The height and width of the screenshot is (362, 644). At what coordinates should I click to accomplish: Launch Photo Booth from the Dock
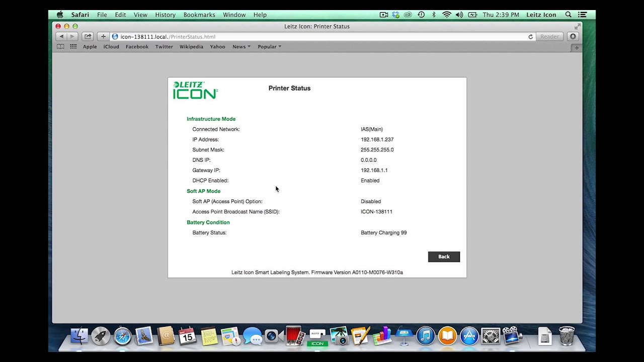[x=294, y=336]
